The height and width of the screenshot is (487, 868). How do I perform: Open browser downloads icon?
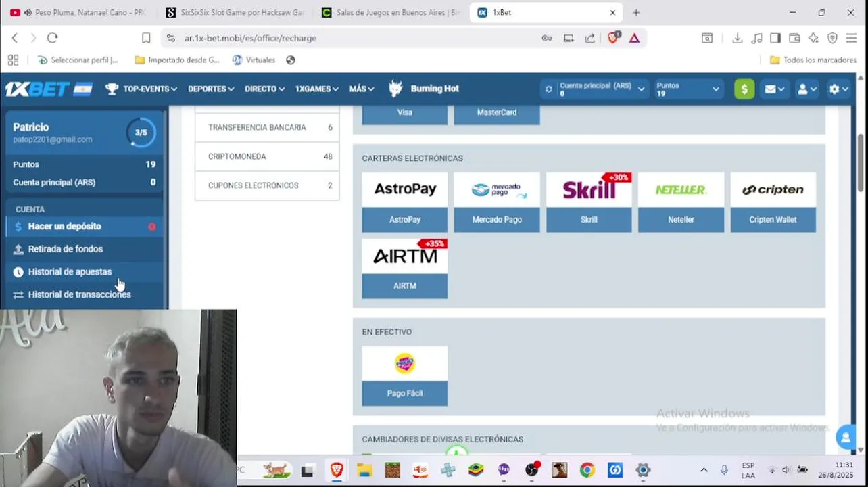[738, 38]
